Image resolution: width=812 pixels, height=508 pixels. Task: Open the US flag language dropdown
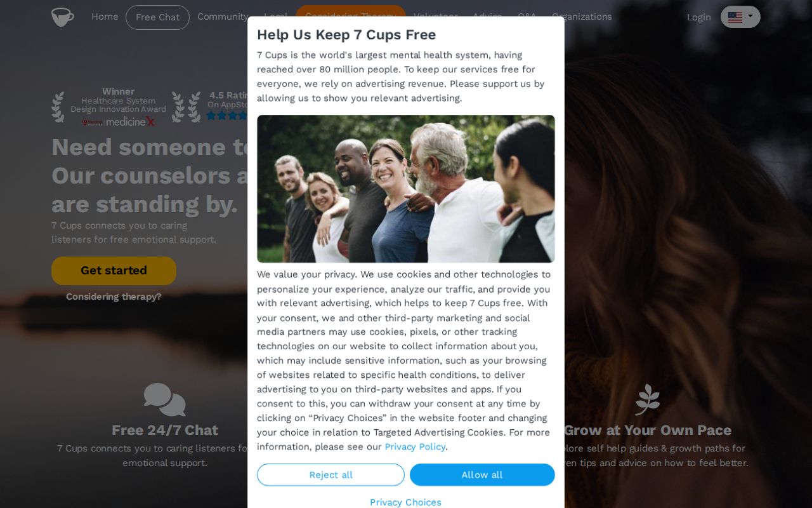[740, 17]
